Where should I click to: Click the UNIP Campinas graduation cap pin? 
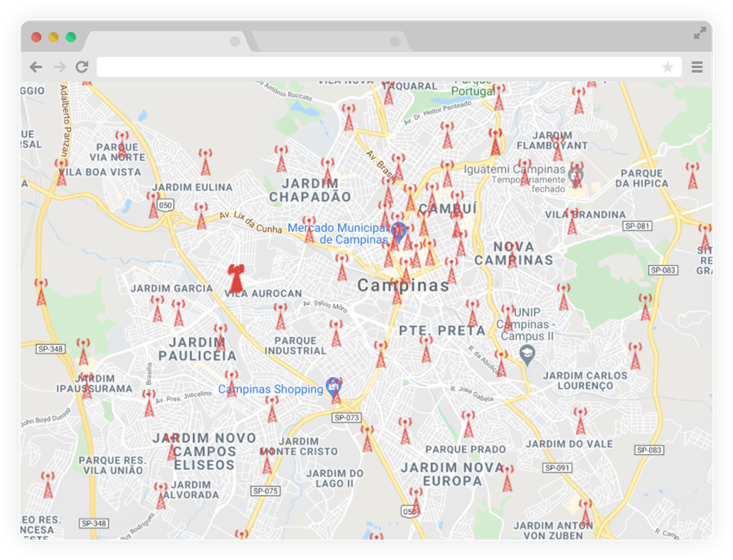coord(527,356)
